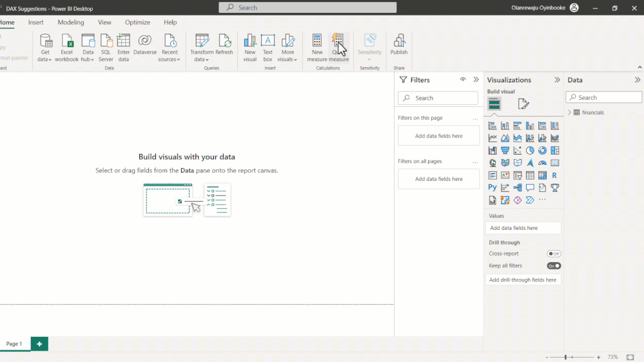Viewport: 644px width, 362px height.
Task: Insert an Azure map visual
Action: click(530, 163)
